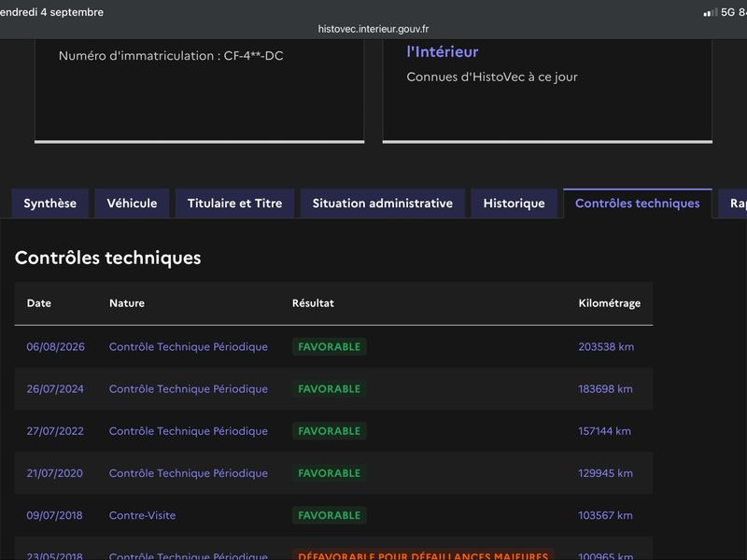The image size is (747, 560).
Task: Switch to the Véhicule tab
Action: pyautogui.click(x=132, y=203)
